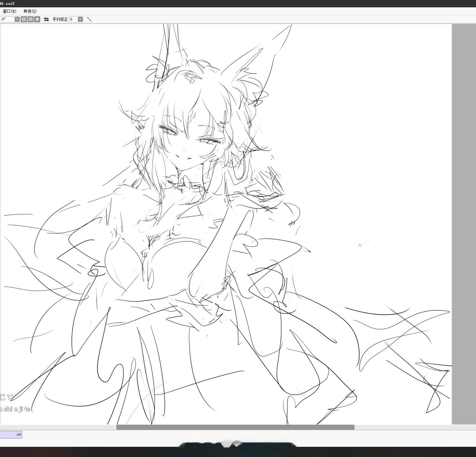Click the horizontal canvas scrollbar thumb
The width and height of the screenshot is (476, 457).
[235, 427]
